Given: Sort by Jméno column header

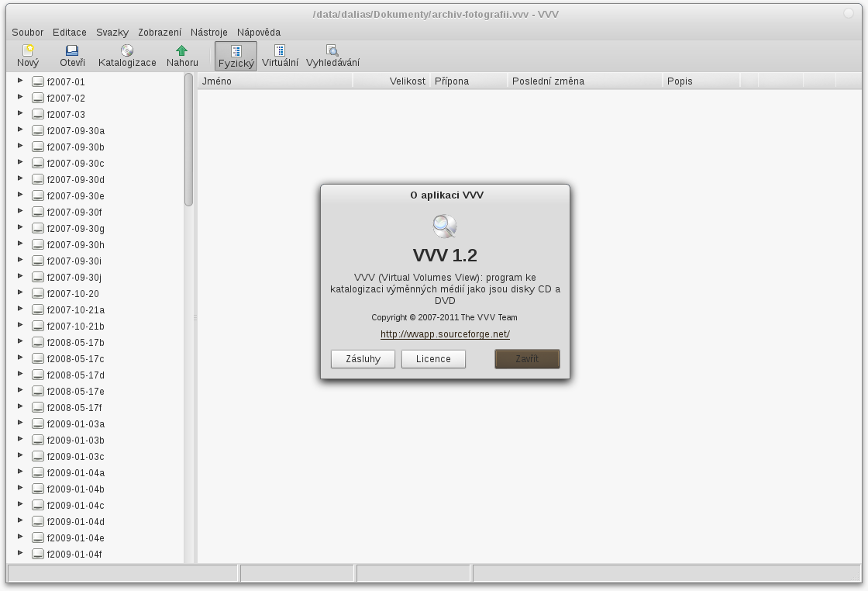Looking at the screenshot, I should 275,81.
